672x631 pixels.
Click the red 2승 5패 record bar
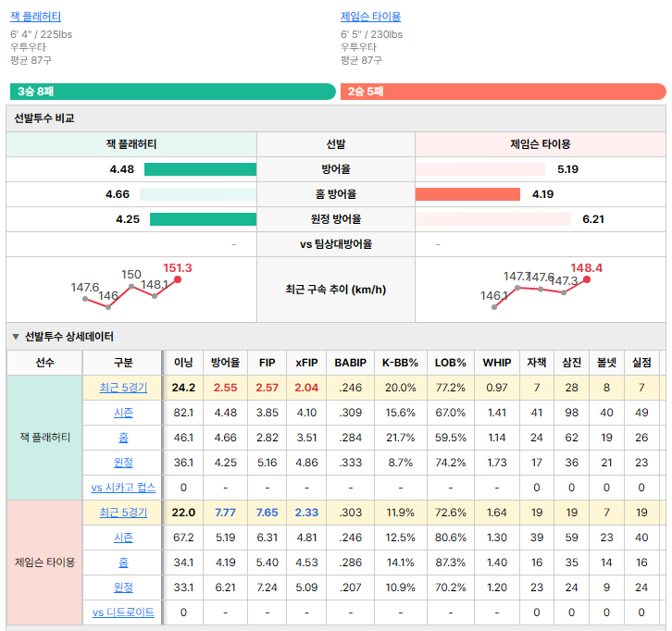504,92
